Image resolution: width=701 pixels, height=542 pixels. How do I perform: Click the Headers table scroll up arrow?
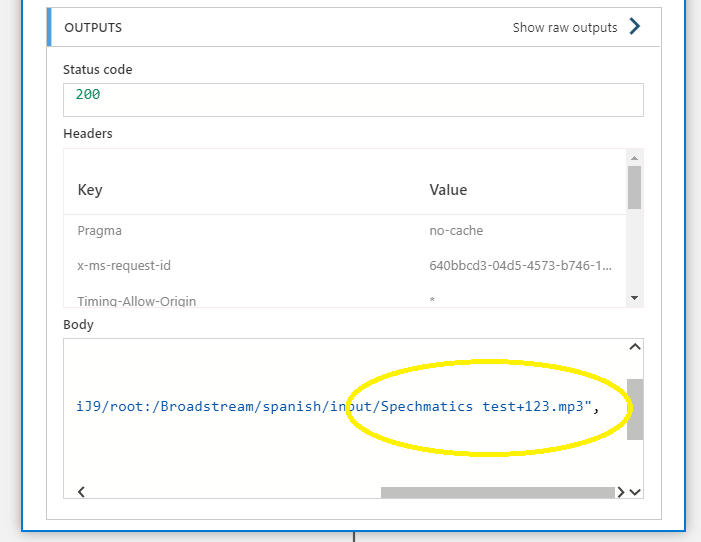[634, 158]
